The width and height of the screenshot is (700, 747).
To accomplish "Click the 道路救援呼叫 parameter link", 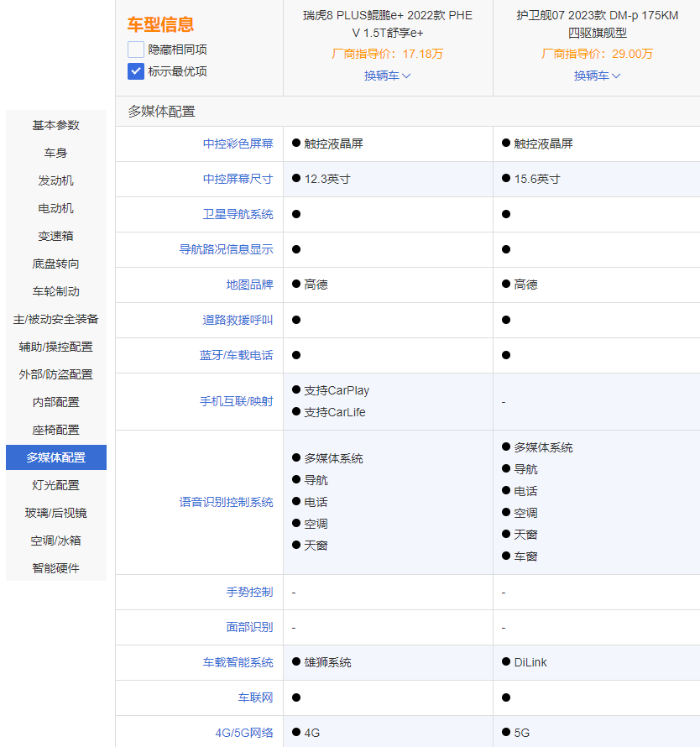I will point(238,320).
